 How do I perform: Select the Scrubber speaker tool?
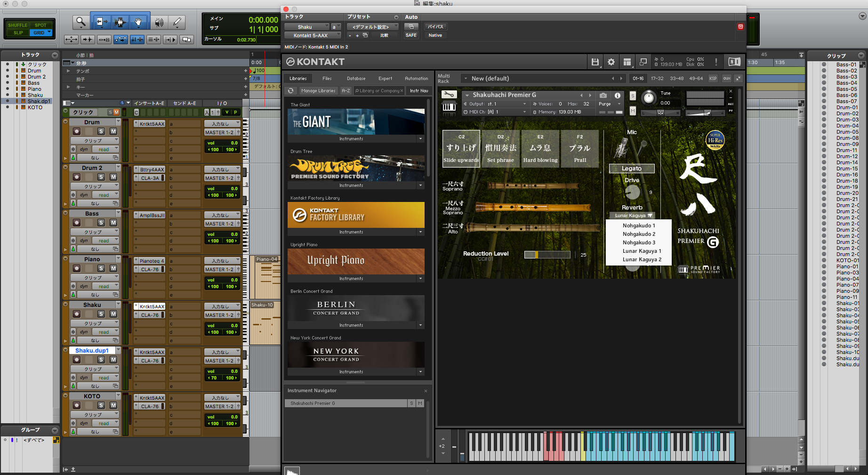159,22
